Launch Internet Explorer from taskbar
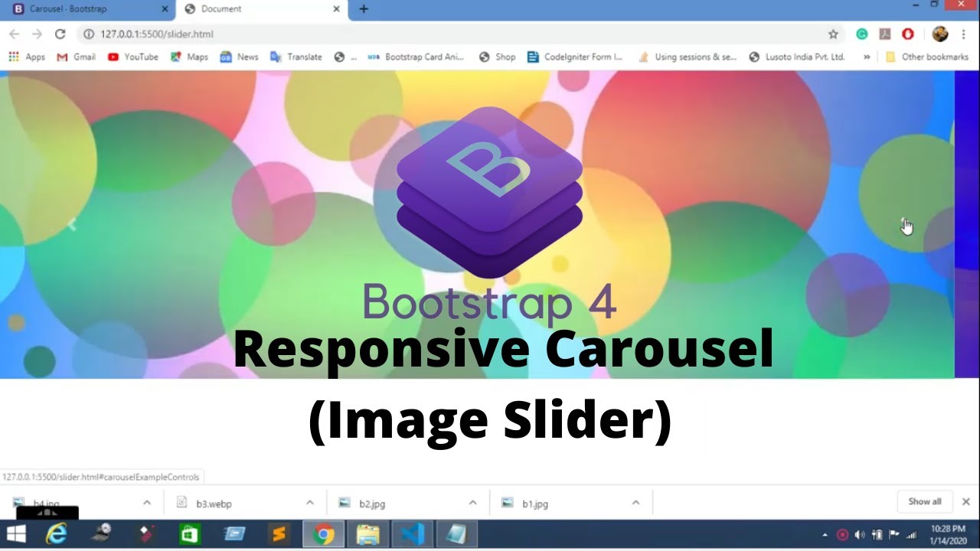This screenshot has width=980, height=551. [x=56, y=533]
